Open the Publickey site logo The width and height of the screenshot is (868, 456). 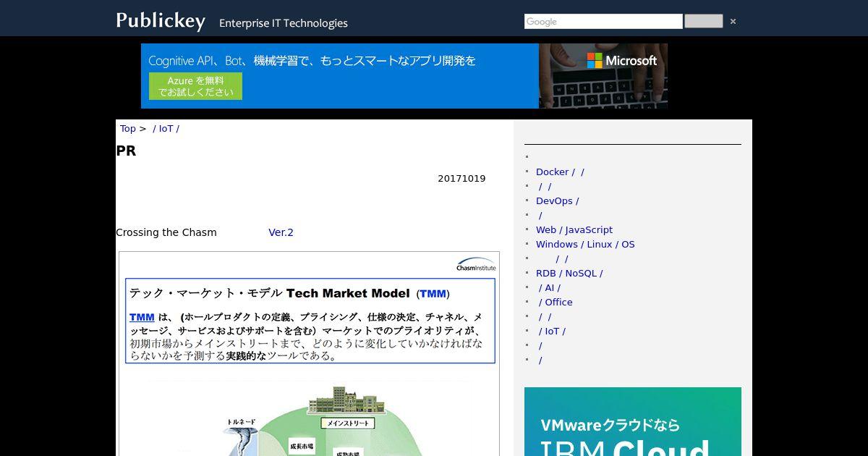[x=161, y=20]
